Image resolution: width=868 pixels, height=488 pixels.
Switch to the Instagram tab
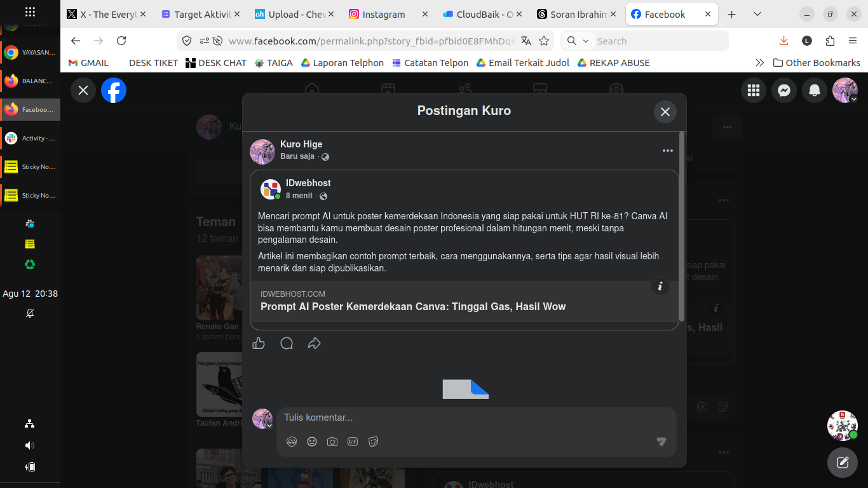pyautogui.click(x=389, y=14)
